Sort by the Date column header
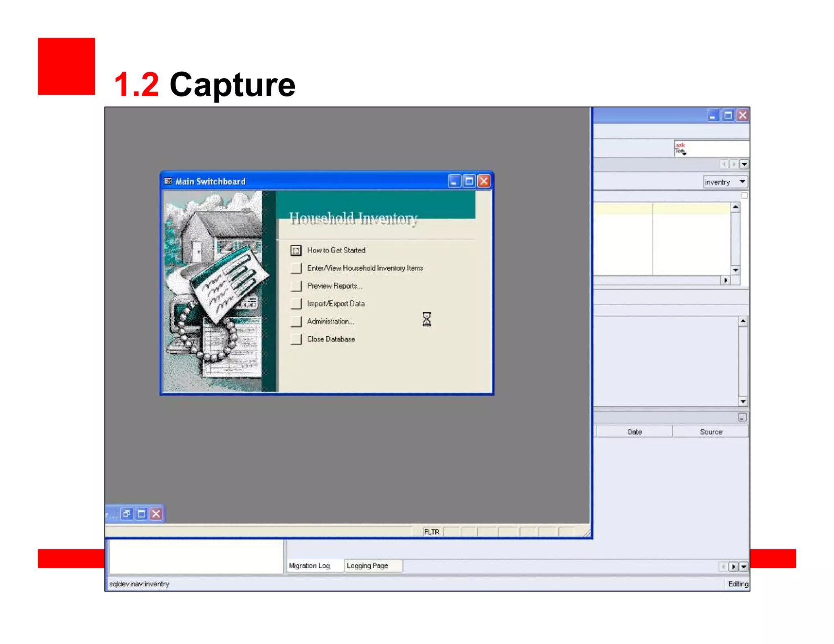 [x=634, y=432]
